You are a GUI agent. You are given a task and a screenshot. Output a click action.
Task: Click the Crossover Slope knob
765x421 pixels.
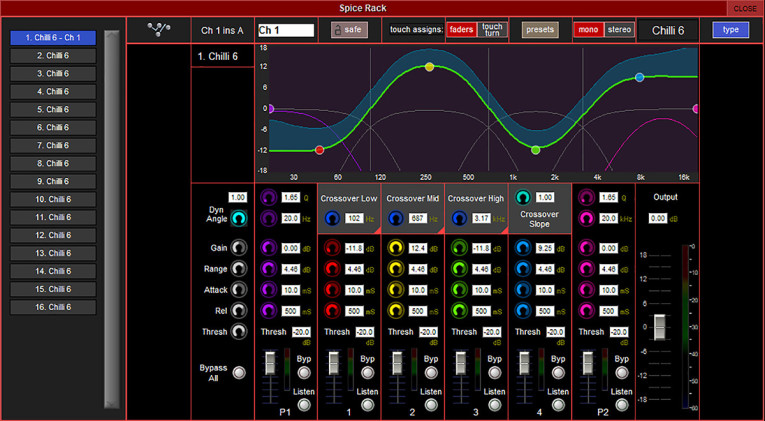click(x=523, y=198)
